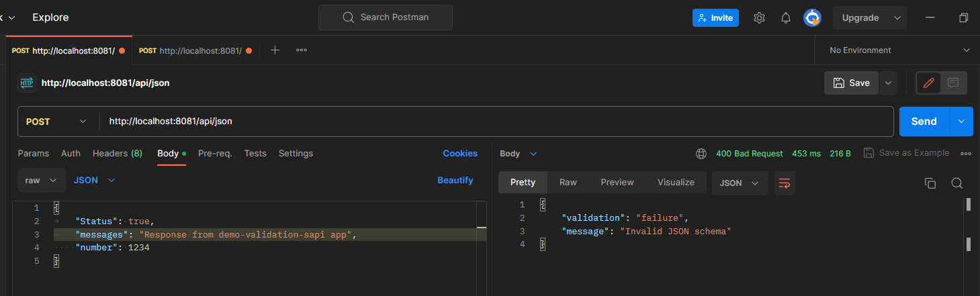The image size is (980, 296).
Task: Open response more actions ellipsis
Action: click(x=966, y=154)
